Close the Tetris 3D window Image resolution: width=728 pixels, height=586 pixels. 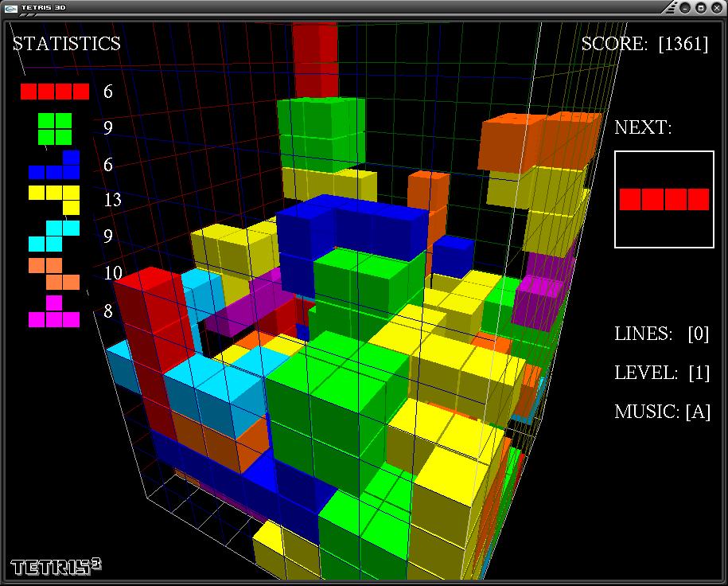(x=716, y=8)
